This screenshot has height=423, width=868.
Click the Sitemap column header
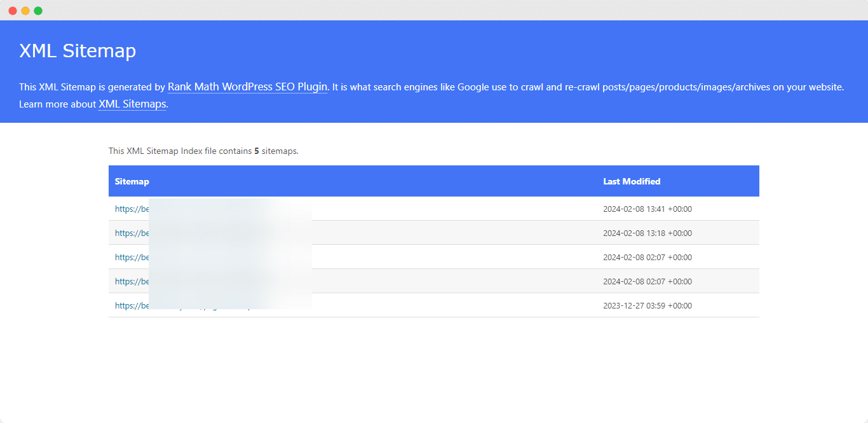click(132, 181)
